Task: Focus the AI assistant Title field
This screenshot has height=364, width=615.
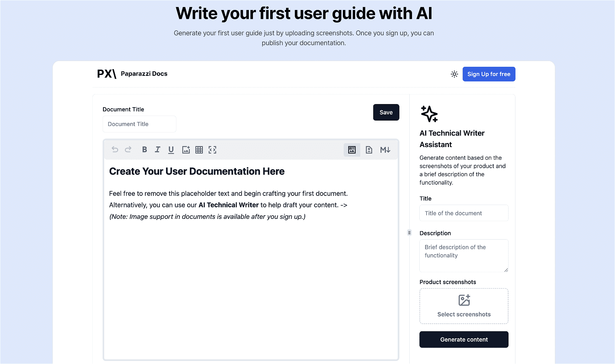Action: tap(464, 213)
